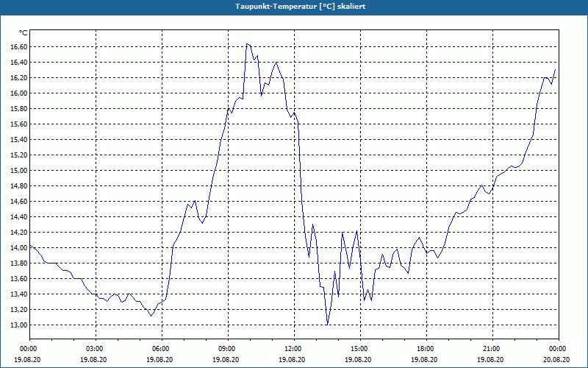Click the 13,60 y-axis label

coord(18,279)
